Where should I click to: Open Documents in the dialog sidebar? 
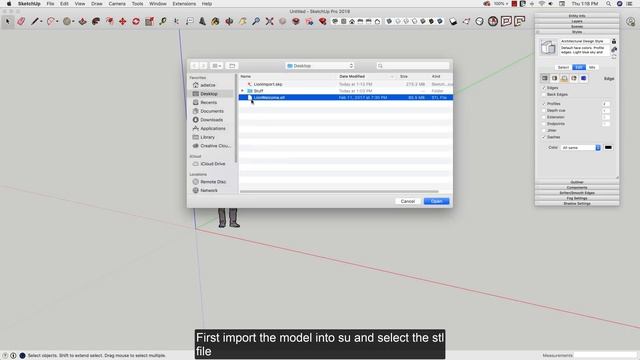[212, 111]
